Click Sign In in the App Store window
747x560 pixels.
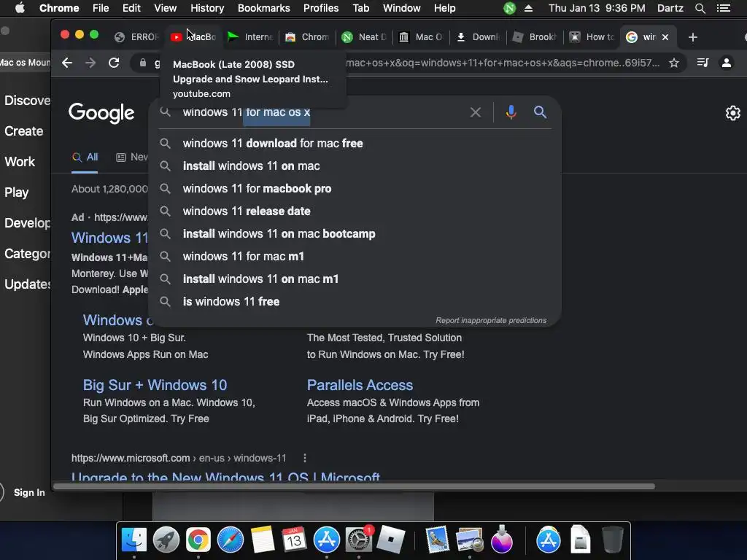pos(29,492)
